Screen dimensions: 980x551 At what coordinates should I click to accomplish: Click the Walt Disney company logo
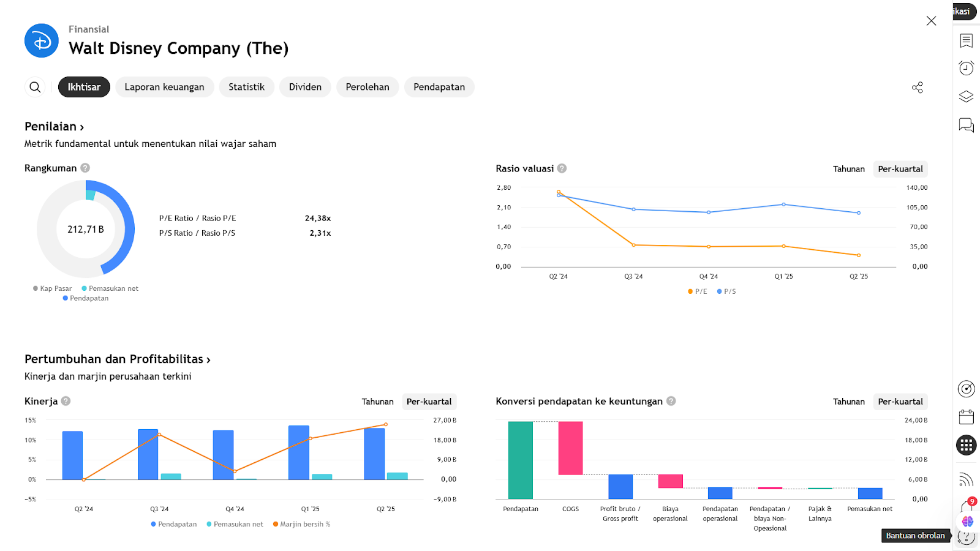pyautogui.click(x=42, y=41)
